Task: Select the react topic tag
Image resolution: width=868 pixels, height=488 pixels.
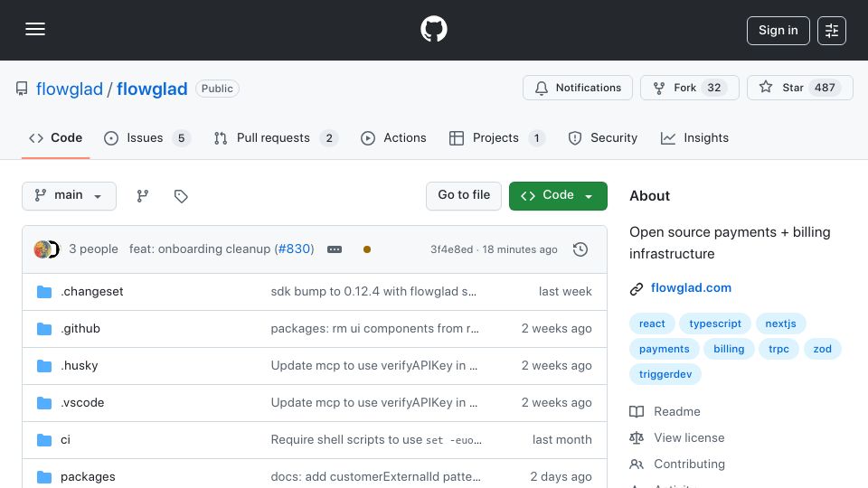Action: 652,324
